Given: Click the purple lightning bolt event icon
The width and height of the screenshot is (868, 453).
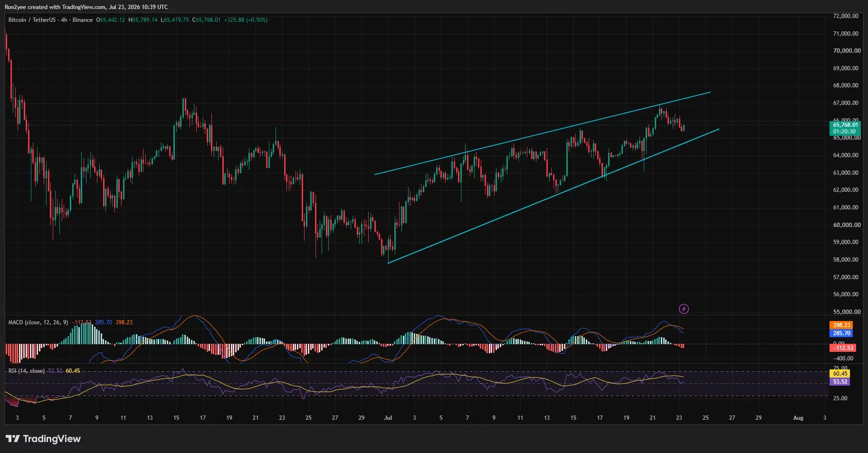Looking at the screenshot, I should [684, 309].
